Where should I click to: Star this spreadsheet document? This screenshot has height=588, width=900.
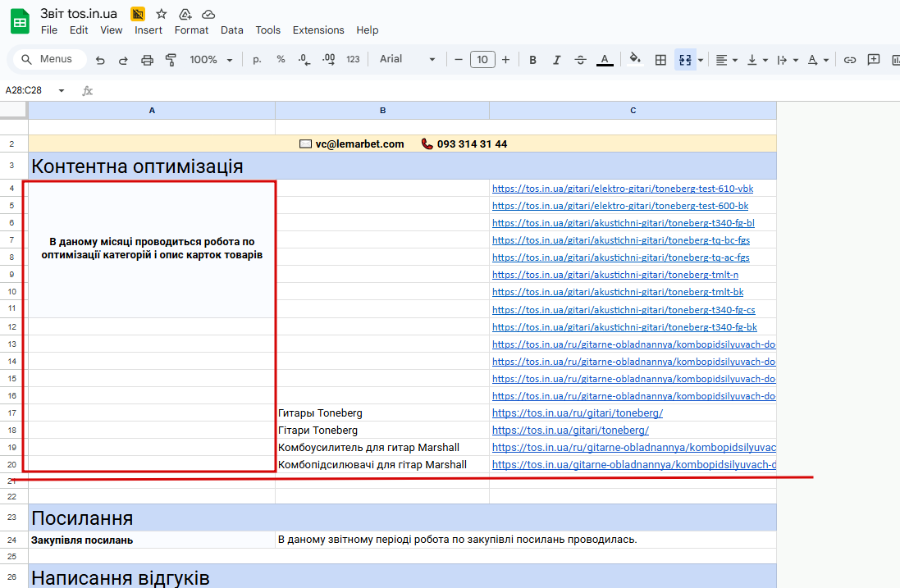tap(162, 14)
